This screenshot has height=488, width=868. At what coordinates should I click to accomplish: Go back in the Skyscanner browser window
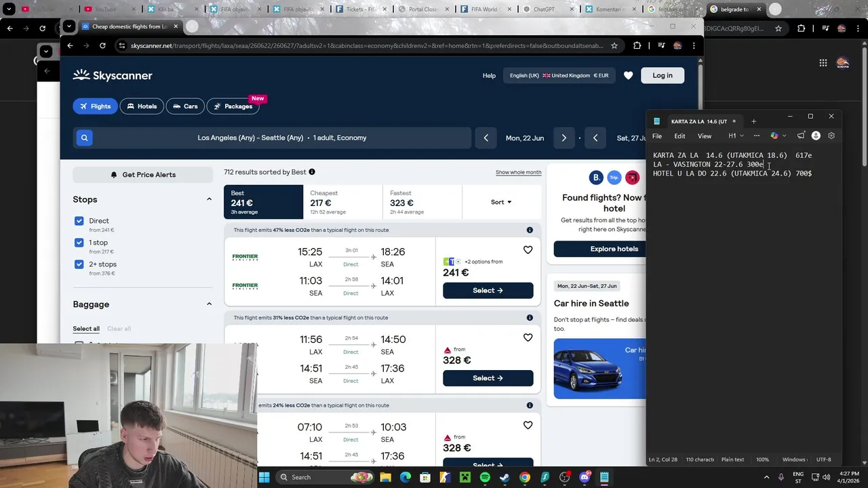pyautogui.click(x=70, y=45)
